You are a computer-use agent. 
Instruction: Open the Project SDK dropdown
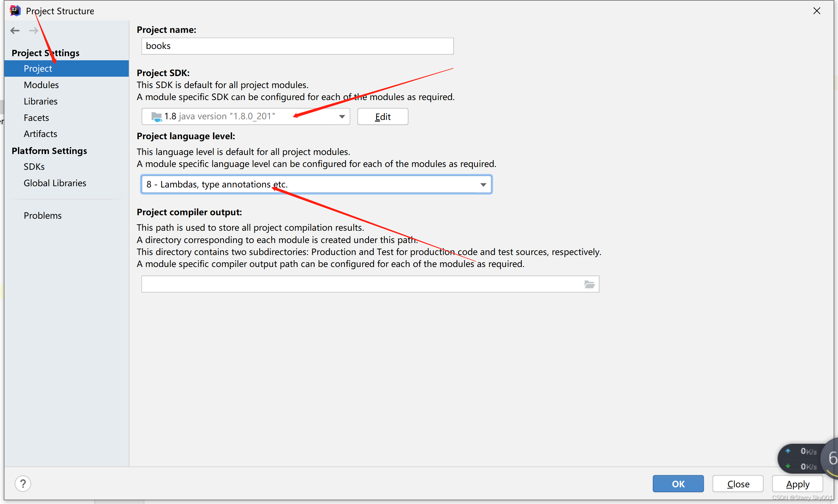click(342, 116)
